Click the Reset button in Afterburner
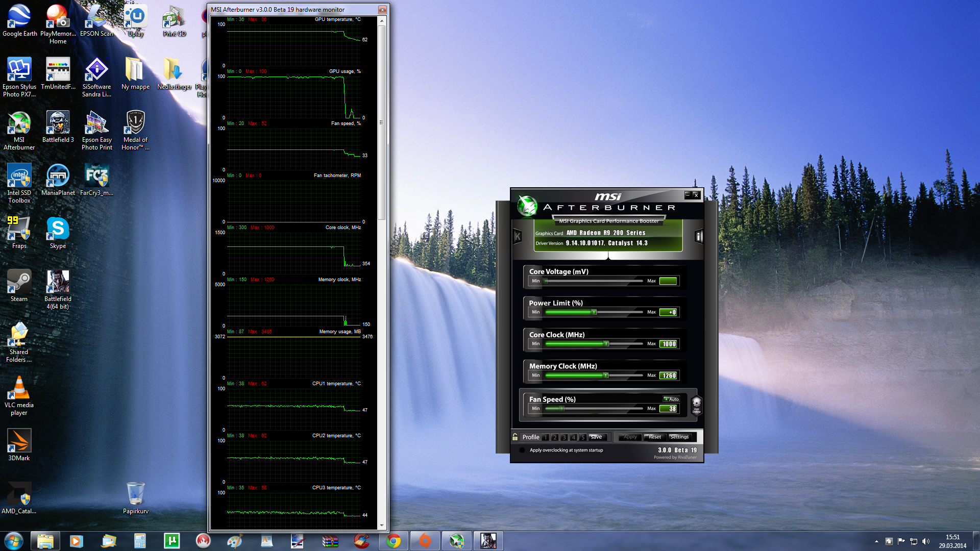 point(655,437)
